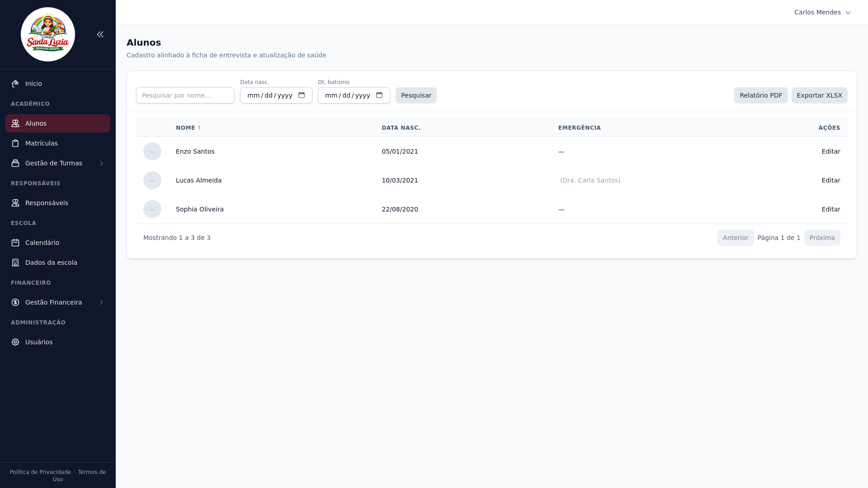Open the Carlos Mendes user dropdown
Screen dimensions: 868x488
tap(822, 12)
